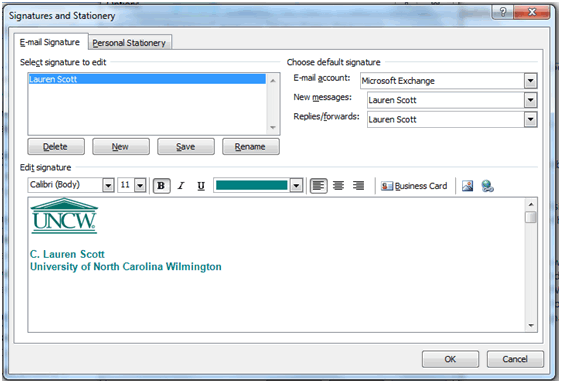Click signature list scroll down arrow
Viewport: 561px width, 383px height.
click(273, 127)
